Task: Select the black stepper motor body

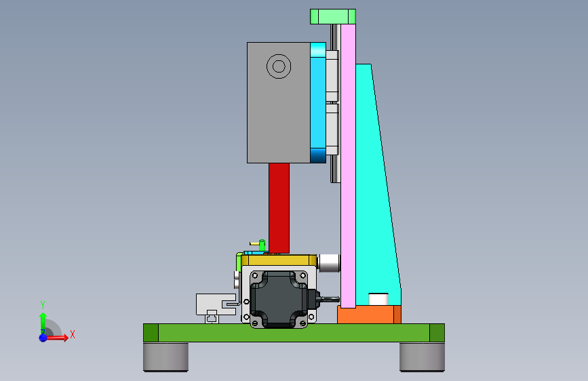Action: tap(279, 299)
